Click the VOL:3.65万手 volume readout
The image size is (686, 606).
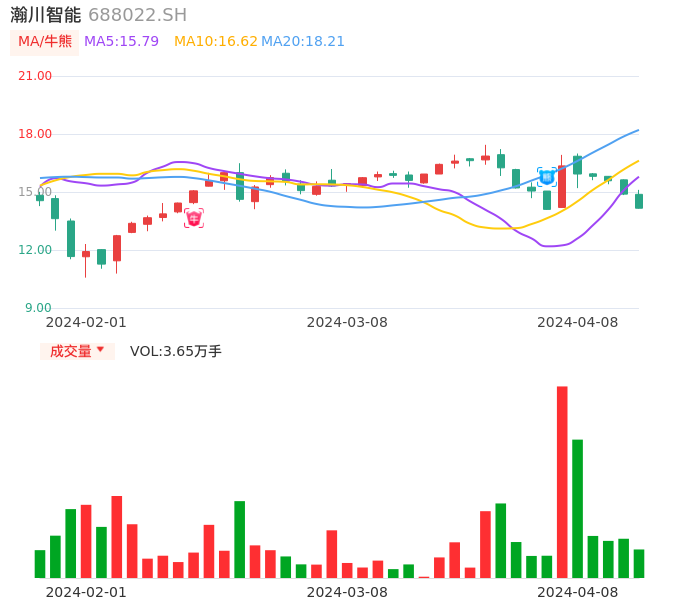tap(176, 351)
